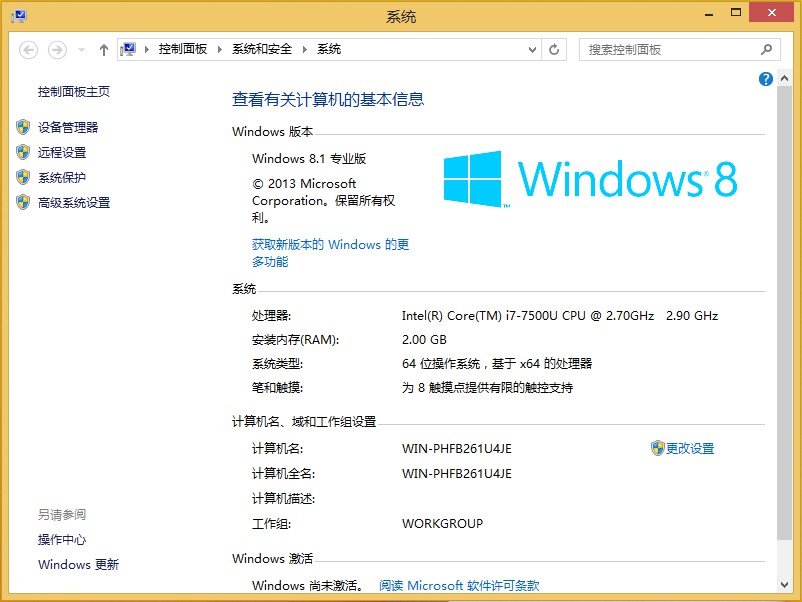The height and width of the screenshot is (602, 802).
Task: Refresh the page with the refresh button
Action: pyautogui.click(x=554, y=50)
